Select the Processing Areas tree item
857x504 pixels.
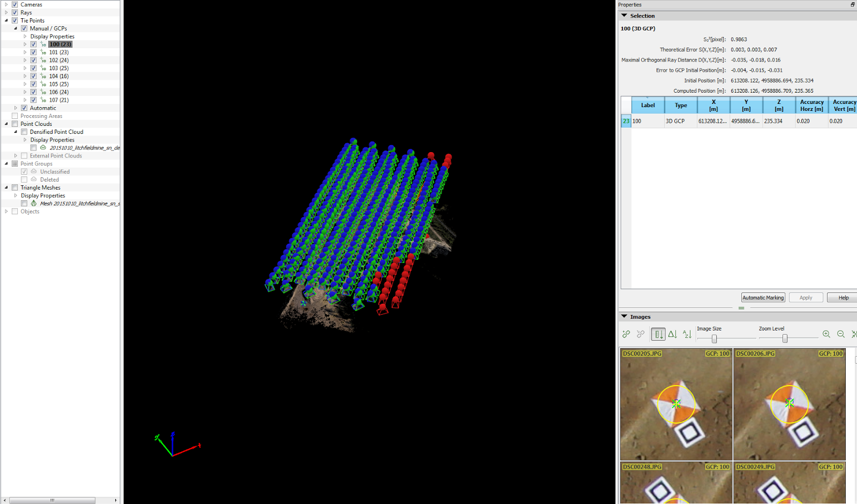tap(41, 116)
